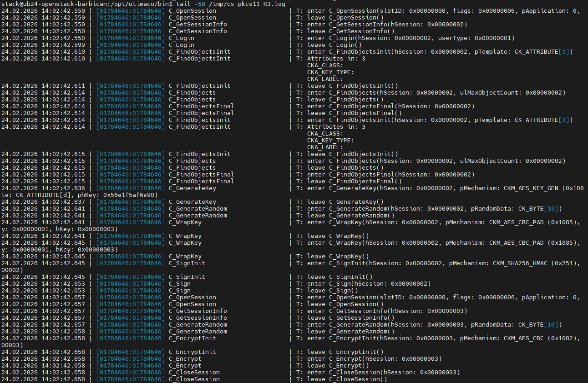Screen dimensions: 588x383
Task: Select the 'leave C_Encrypt()' message
Action: point(338,366)
